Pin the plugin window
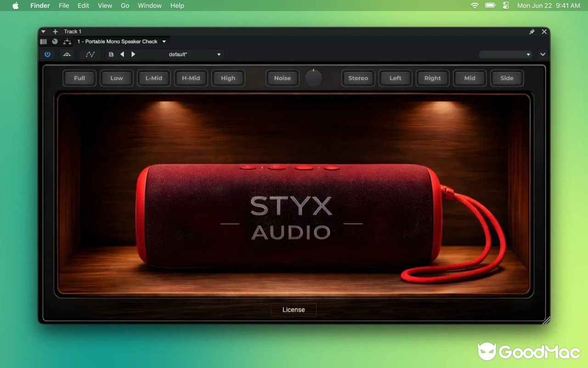The width and height of the screenshot is (588, 368). [531, 32]
